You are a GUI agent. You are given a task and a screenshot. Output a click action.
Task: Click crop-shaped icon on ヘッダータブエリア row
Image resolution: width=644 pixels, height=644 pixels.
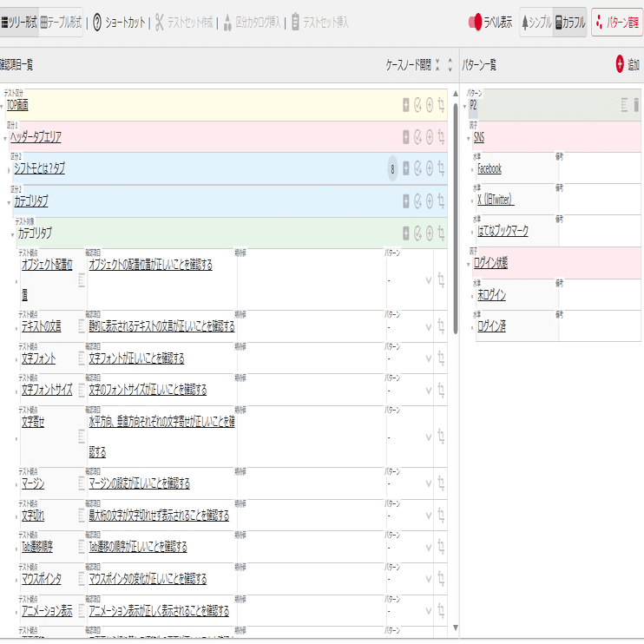point(441,137)
